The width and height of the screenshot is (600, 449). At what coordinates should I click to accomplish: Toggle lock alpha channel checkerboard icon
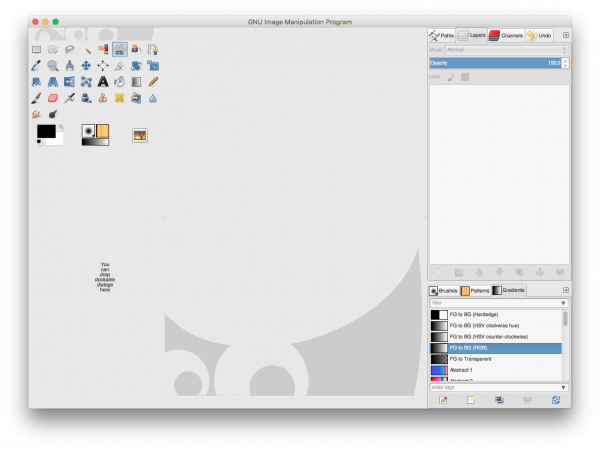465,77
